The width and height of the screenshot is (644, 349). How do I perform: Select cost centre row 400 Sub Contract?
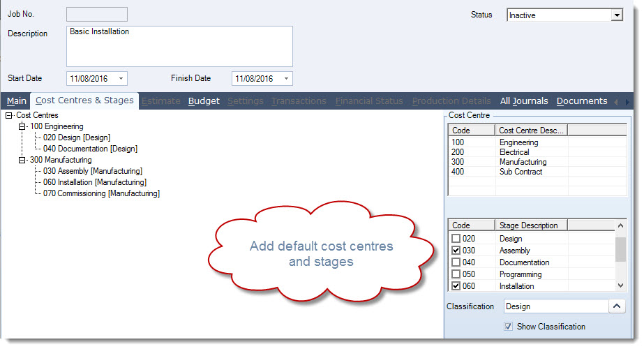[x=537, y=172]
